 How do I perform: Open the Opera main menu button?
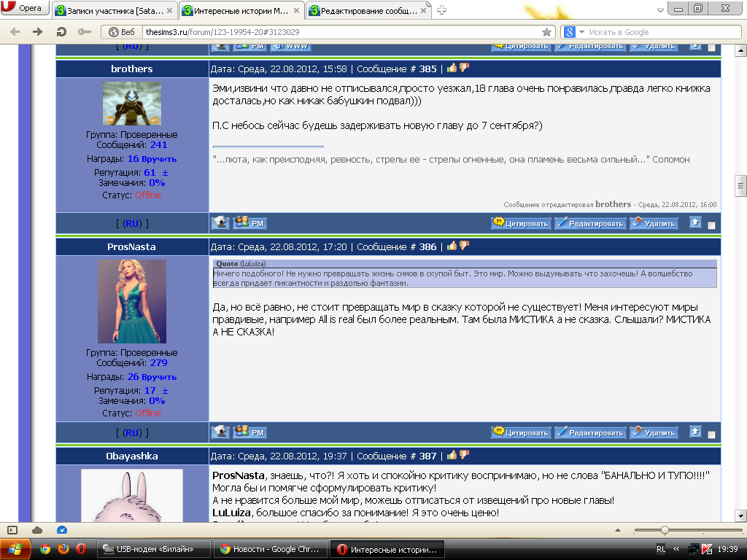(x=24, y=8)
